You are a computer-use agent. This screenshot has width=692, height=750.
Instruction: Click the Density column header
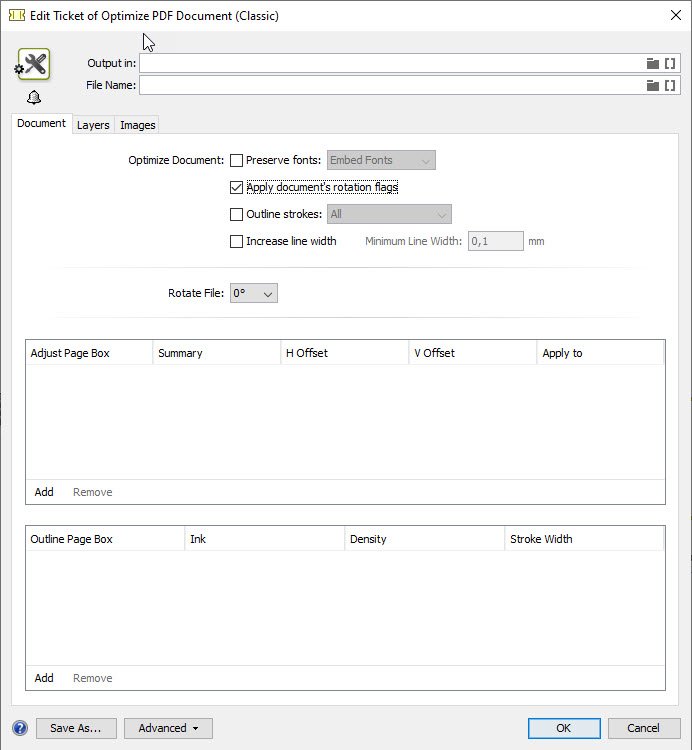tap(425, 539)
